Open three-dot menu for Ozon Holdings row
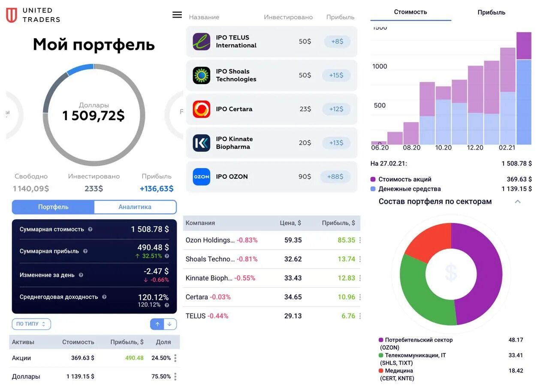 tap(359, 240)
